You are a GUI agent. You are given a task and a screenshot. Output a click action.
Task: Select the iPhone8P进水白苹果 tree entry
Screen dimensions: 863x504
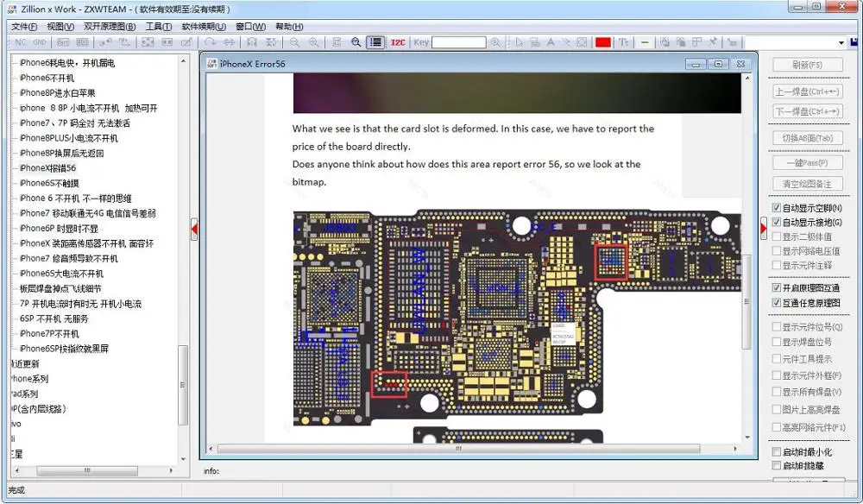57,93
